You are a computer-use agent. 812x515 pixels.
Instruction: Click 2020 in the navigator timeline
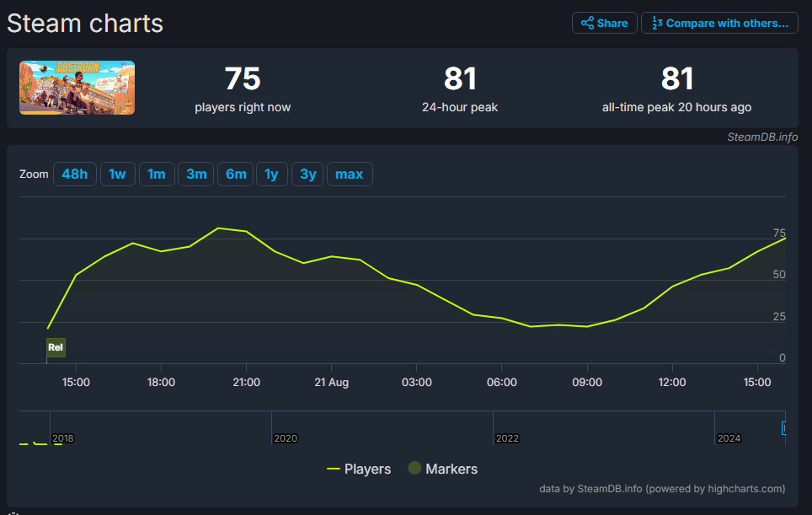point(286,438)
